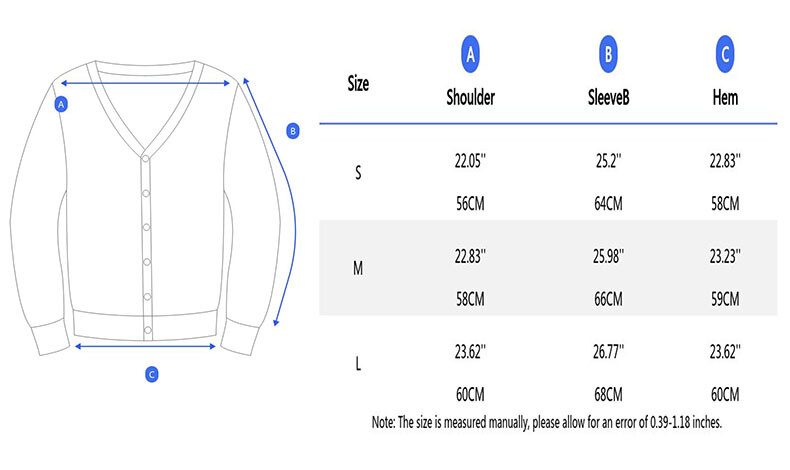790x470 pixels.
Task: Click the large blue B badge above SleeveB
Action: tap(609, 54)
